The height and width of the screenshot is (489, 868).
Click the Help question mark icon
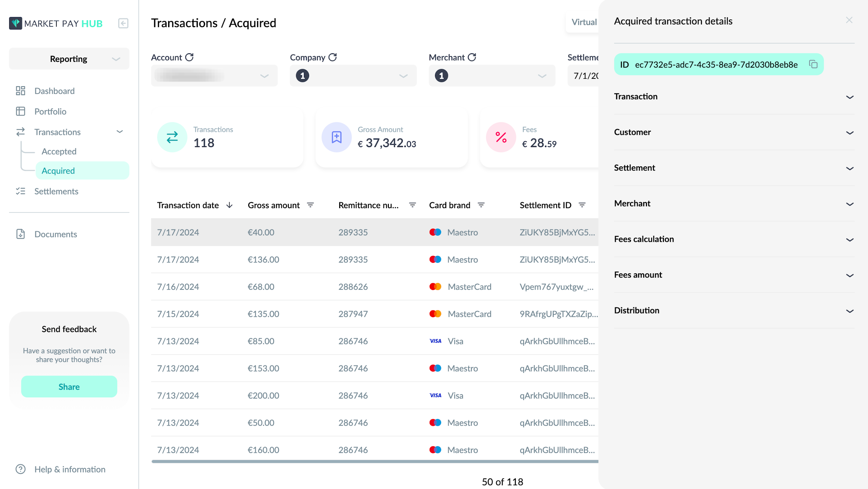(21, 469)
